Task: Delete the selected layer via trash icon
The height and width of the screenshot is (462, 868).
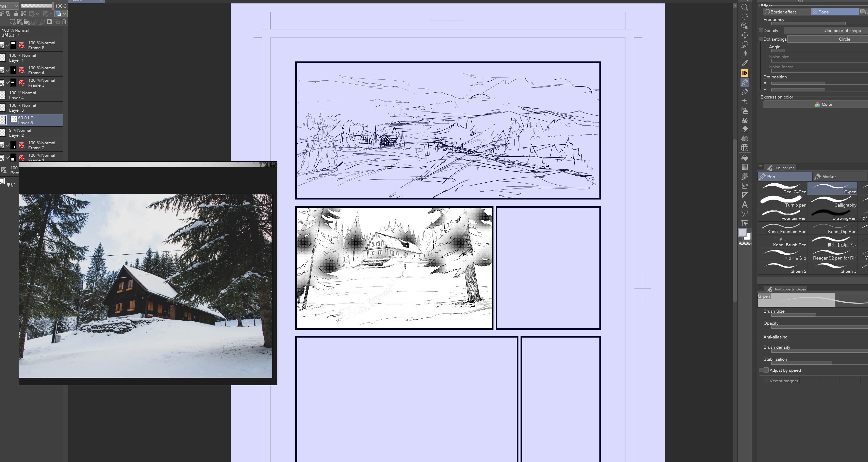Action: (x=64, y=22)
